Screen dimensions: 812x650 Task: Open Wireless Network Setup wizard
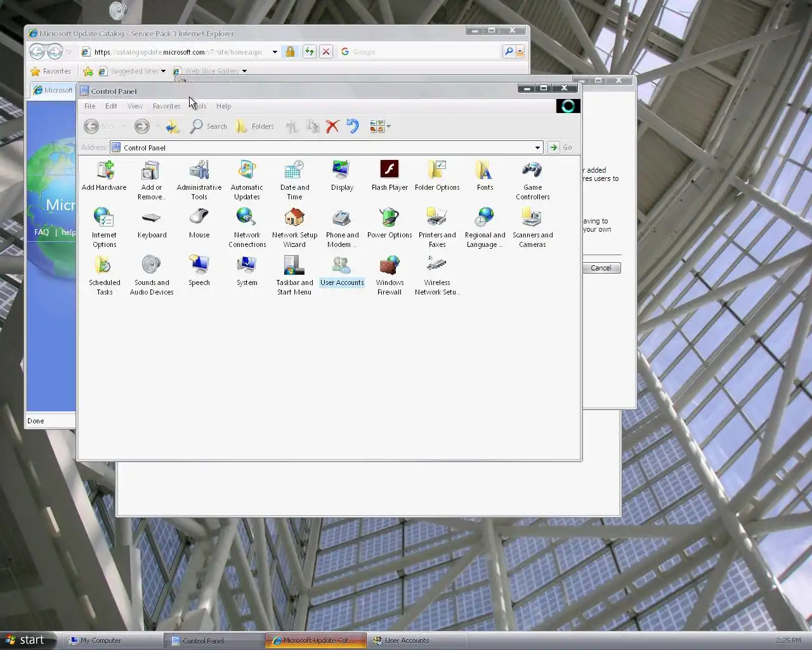pyautogui.click(x=437, y=275)
